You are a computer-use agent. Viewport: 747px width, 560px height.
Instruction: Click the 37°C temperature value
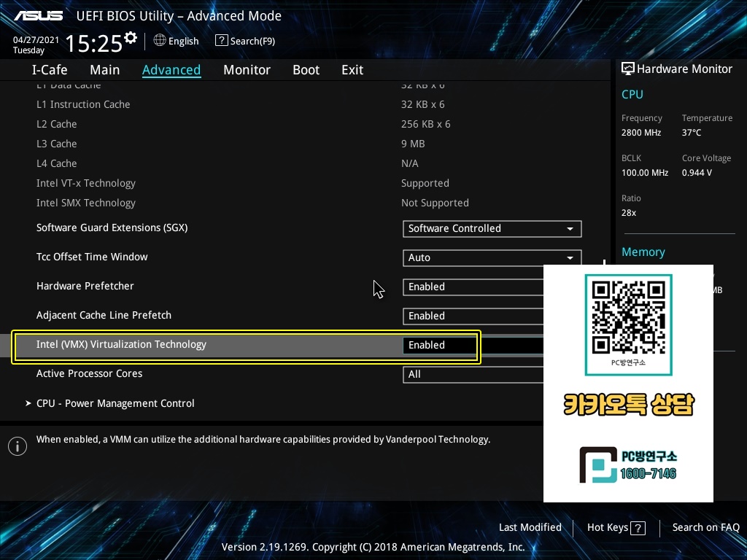[x=692, y=133]
